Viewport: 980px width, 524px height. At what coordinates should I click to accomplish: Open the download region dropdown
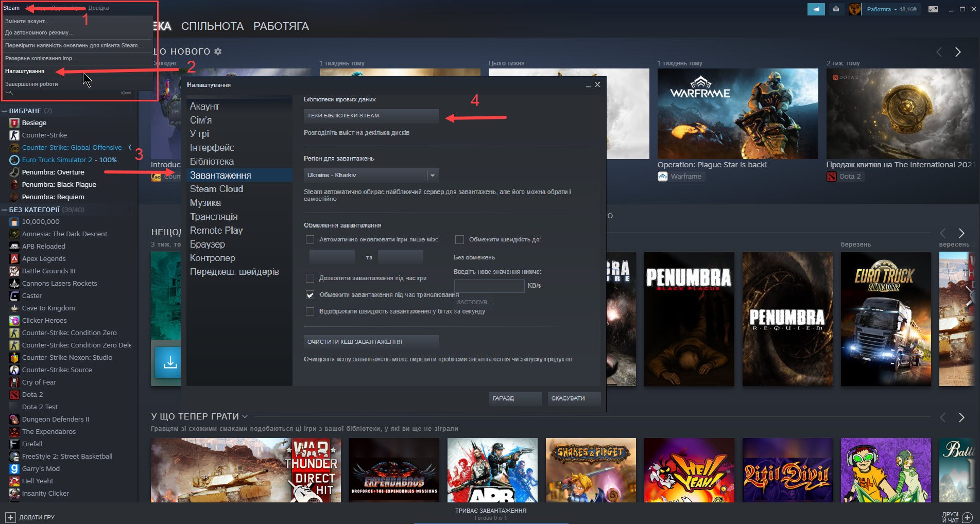pyautogui.click(x=371, y=175)
